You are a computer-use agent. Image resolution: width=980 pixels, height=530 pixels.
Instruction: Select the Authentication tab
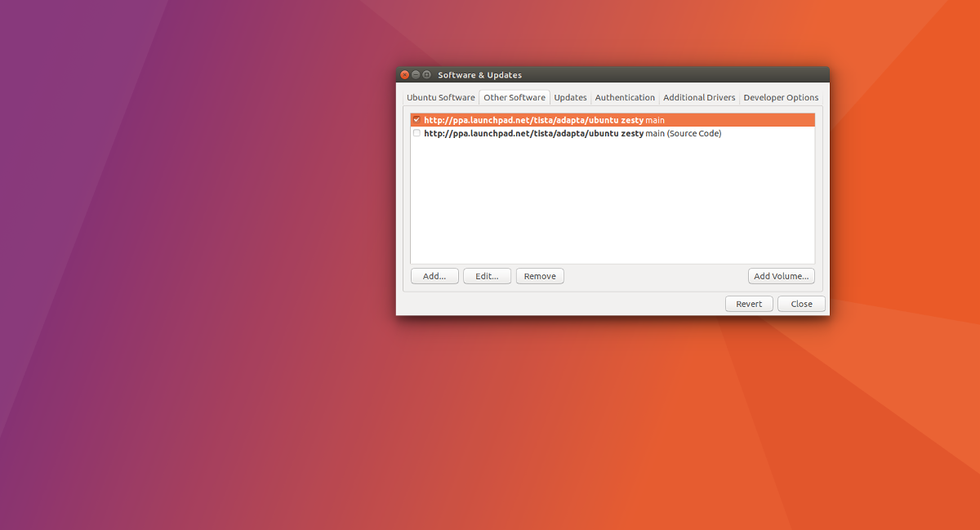click(x=625, y=97)
